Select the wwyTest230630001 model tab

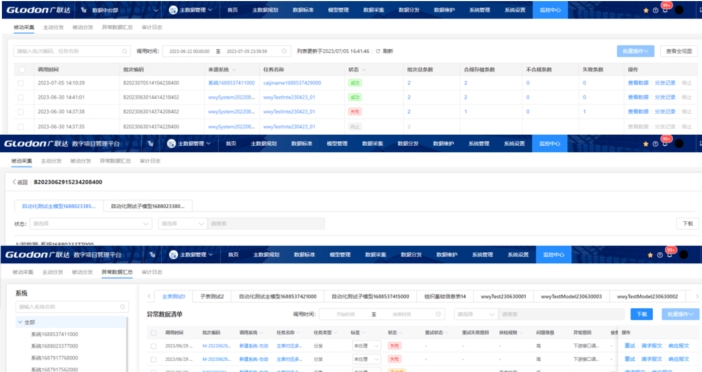[503, 297]
